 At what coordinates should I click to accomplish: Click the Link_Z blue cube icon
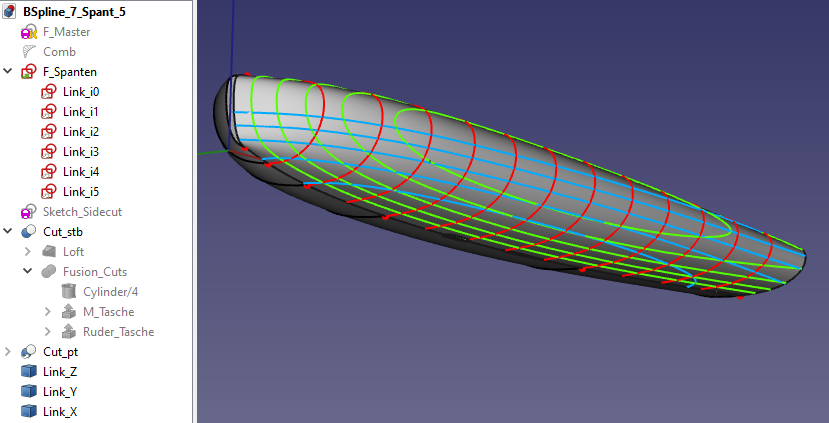(x=28, y=372)
